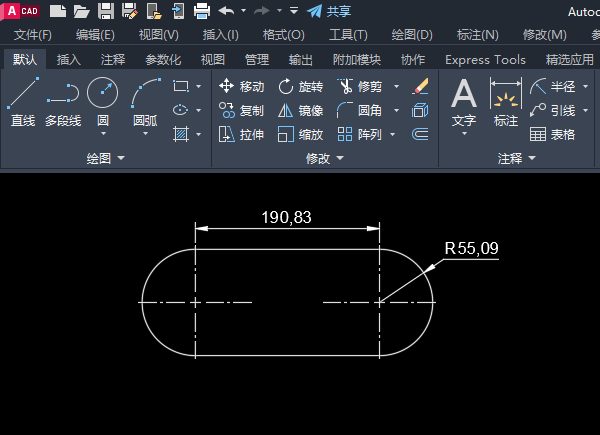Open the Format (格式) menu
The height and width of the screenshot is (435, 600).
(x=284, y=35)
